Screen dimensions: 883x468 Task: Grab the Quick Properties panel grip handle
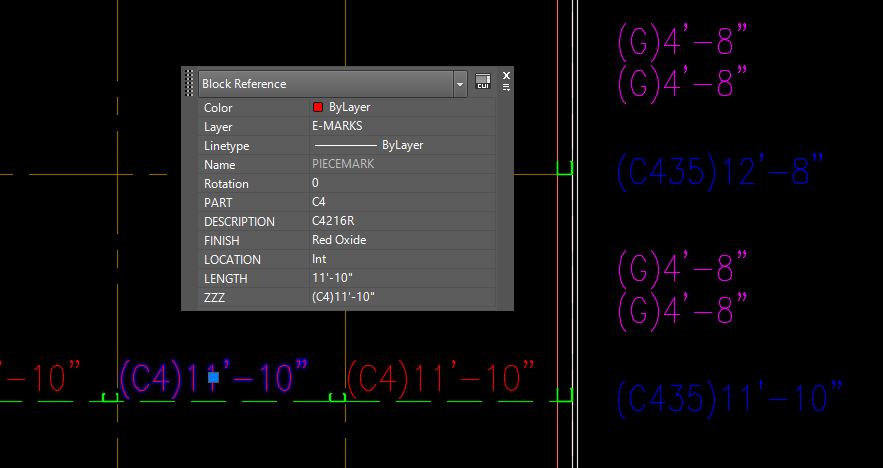189,83
